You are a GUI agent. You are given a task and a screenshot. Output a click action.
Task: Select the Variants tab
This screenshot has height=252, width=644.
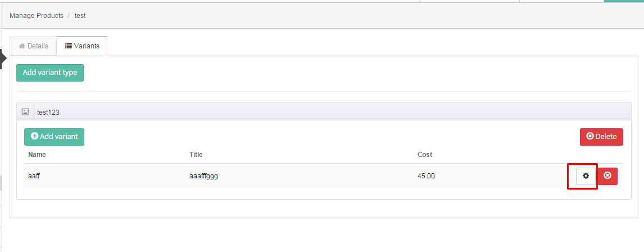[82, 46]
